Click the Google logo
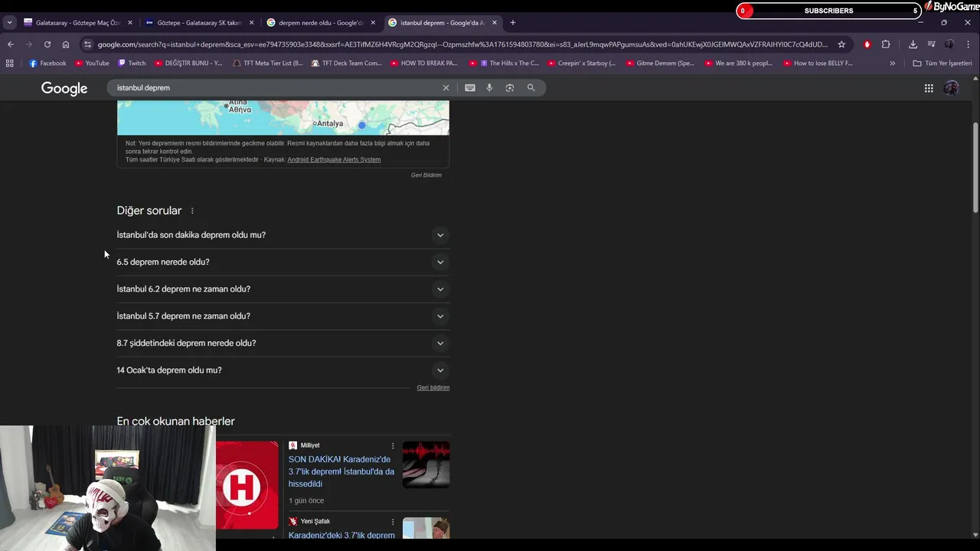980x551 pixels. coord(64,89)
